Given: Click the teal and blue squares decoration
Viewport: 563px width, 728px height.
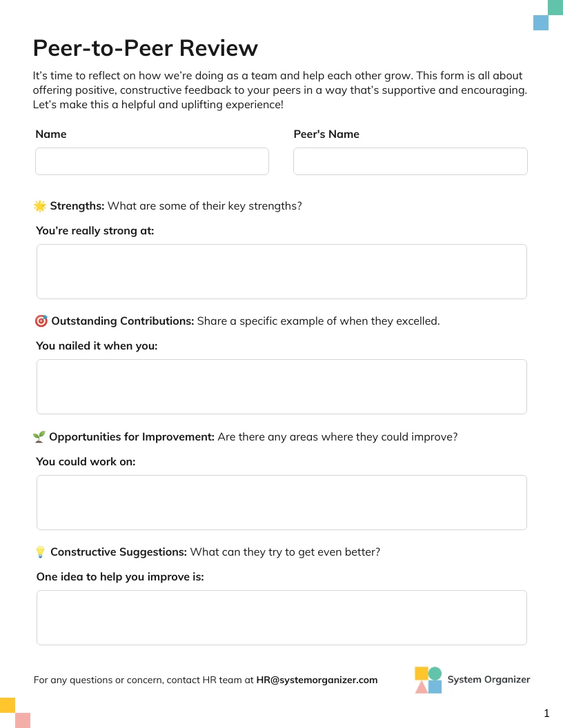Looking at the screenshot, I should (548, 15).
